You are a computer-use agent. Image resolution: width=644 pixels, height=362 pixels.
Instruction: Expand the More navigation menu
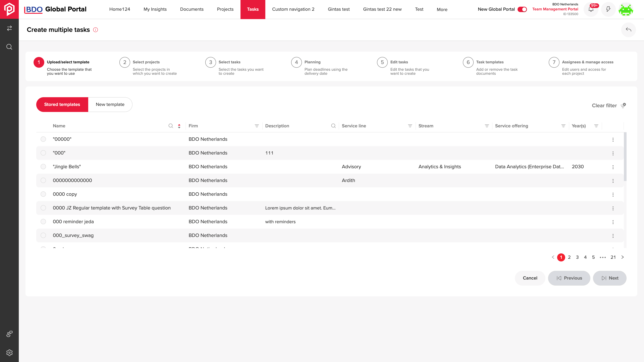pos(442,10)
